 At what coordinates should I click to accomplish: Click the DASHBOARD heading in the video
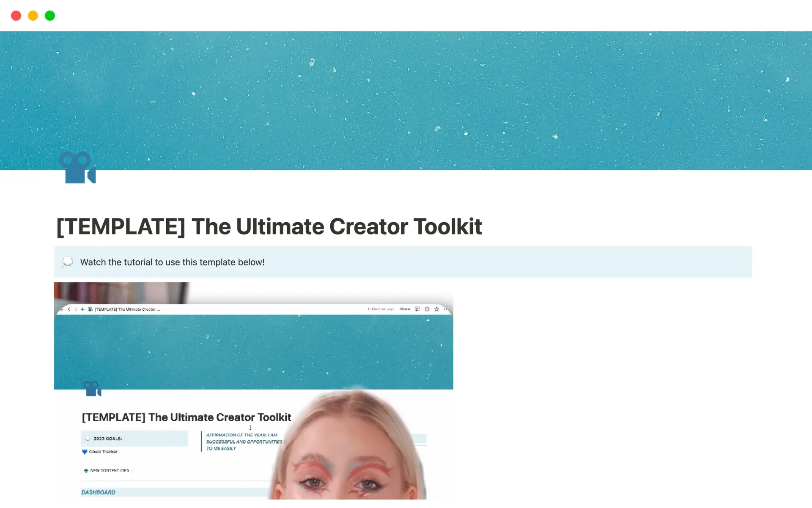[98, 492]
